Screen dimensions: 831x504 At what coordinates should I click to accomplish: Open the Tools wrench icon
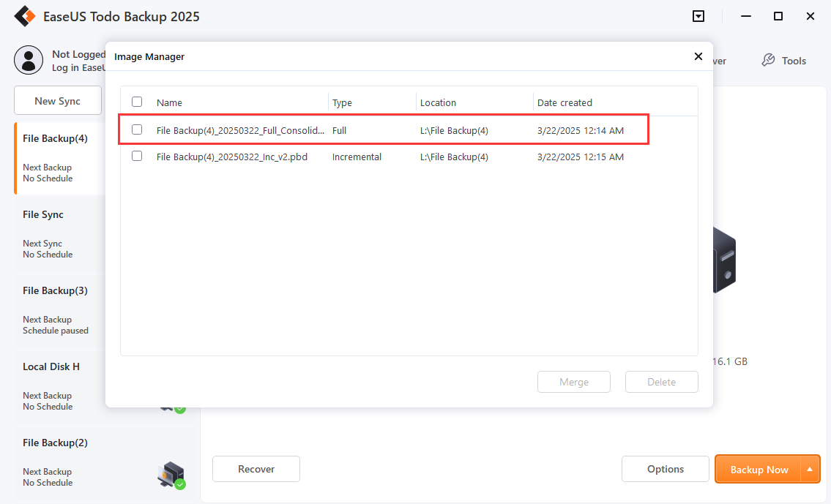[768, 61]
